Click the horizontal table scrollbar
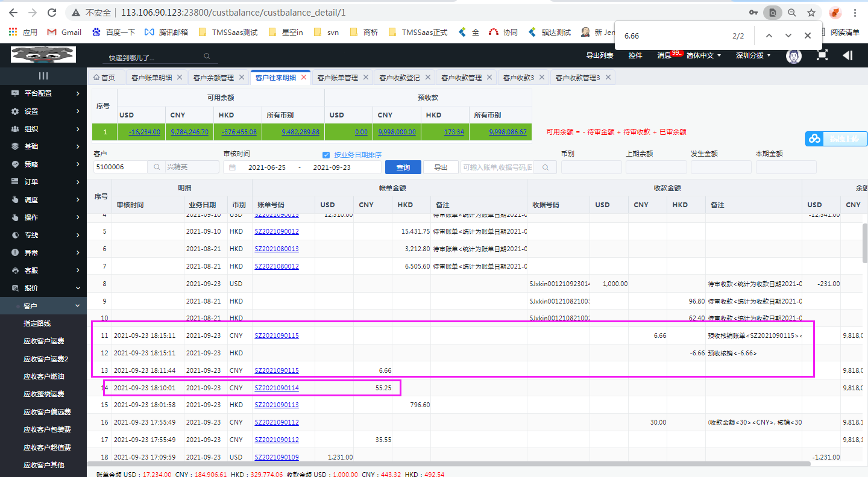This screenshot has height=477, width=868. 448,464
